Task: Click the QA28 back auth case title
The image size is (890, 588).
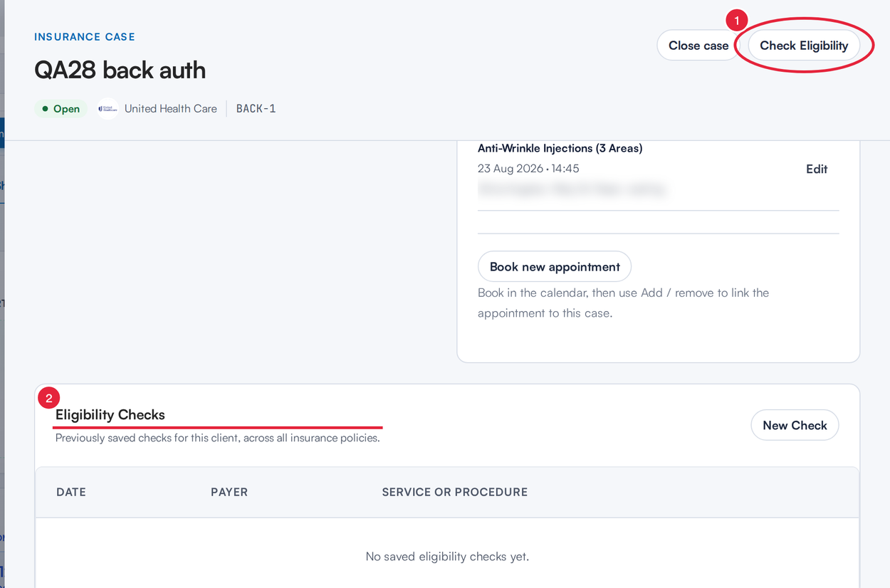Action: point(120,70)
